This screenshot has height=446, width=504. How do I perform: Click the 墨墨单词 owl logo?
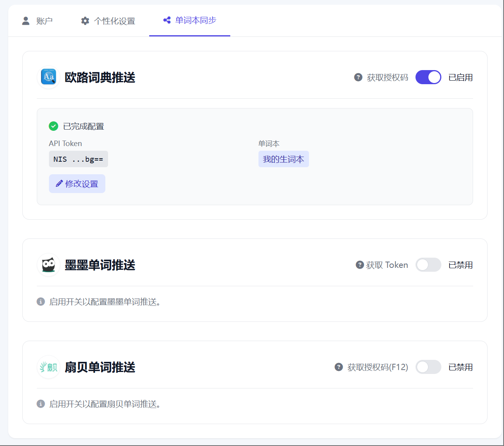click(49, 265)
